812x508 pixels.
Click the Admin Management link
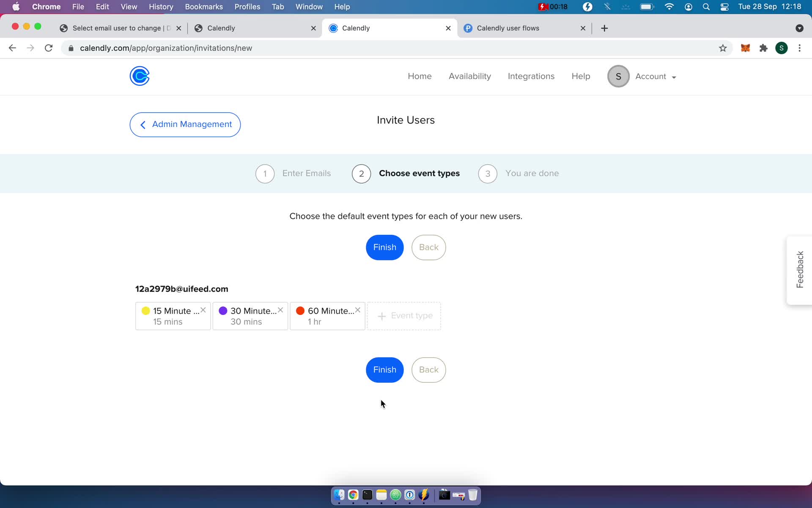click(x=185, y=124)
